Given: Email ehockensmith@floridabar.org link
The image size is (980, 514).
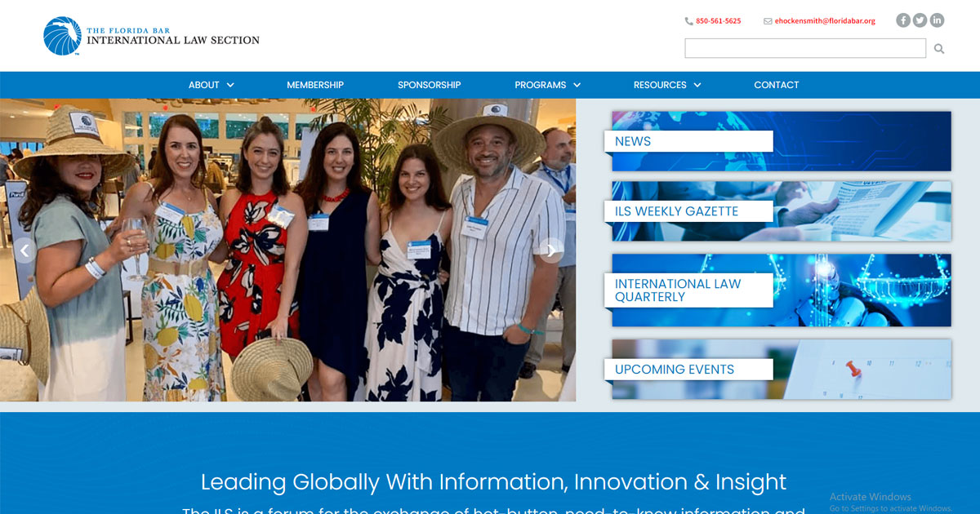Looking at the screenshot, I should pos(825,21).
